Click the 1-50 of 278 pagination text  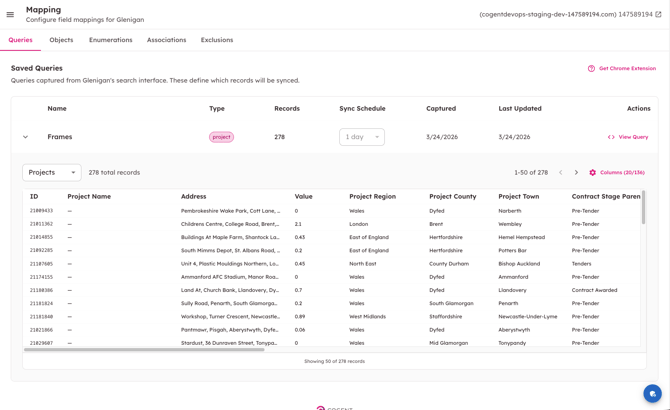click(531, 173)
